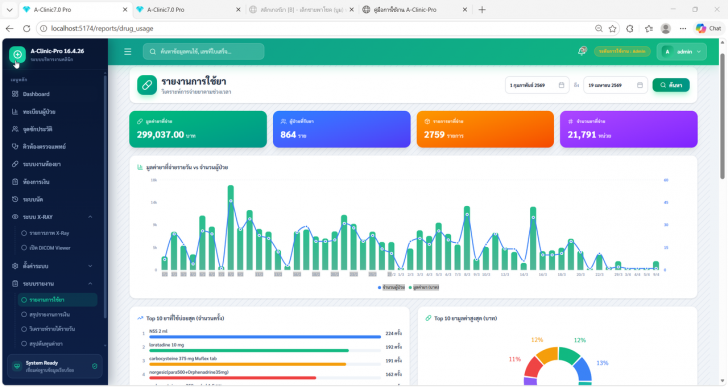Screen dimensions: 728x387
Task: Click the calendar icon in start date
Action: tap(561, 85)
